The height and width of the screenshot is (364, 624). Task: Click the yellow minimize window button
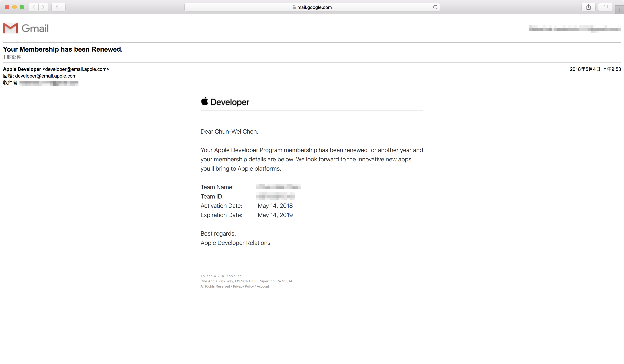pyautogui.click(x=14, y=7)
